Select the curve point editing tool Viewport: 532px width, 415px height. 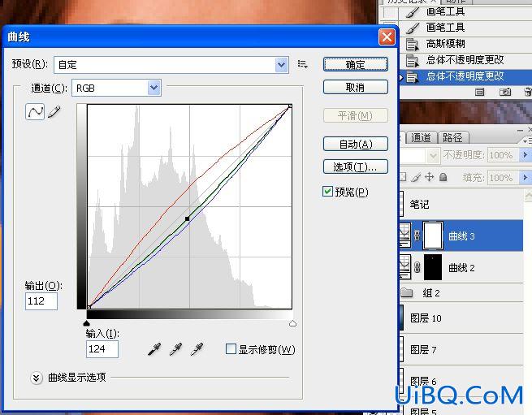click(x=35, y=111)
